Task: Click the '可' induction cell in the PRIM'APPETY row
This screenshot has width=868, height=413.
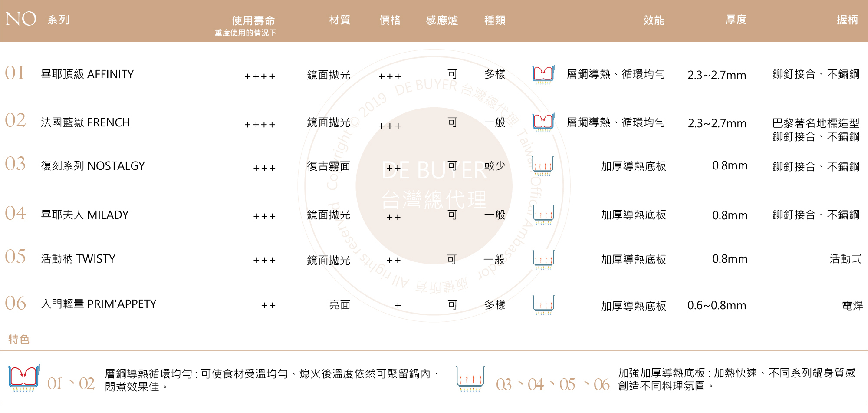Action: [453, 305]
